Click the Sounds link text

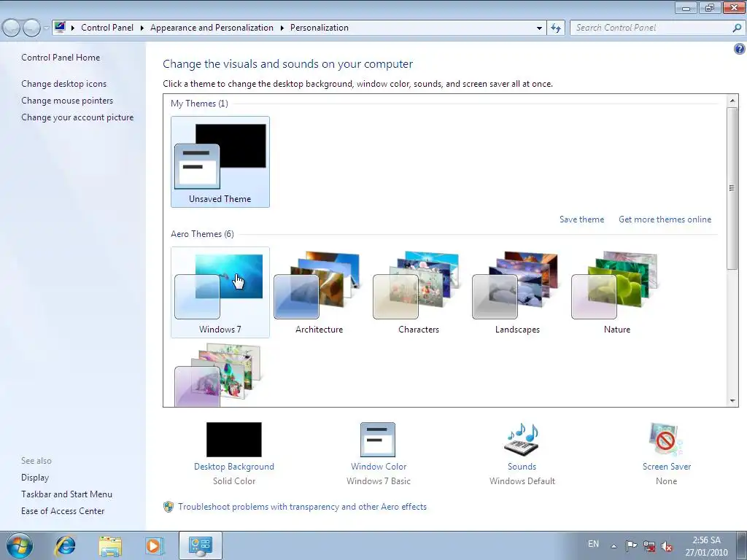(x=522, y=467)
